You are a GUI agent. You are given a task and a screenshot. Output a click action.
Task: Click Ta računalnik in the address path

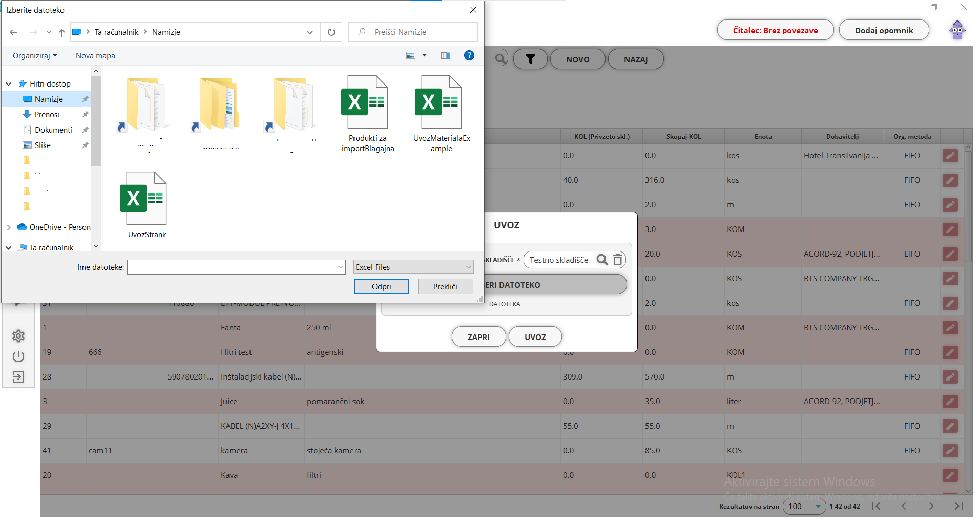[116, 32]
